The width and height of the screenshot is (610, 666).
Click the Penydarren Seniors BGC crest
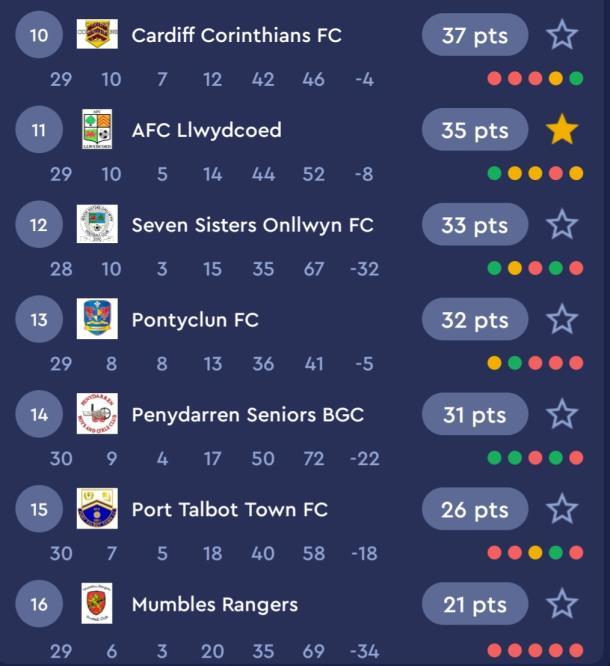click(97, 413)
